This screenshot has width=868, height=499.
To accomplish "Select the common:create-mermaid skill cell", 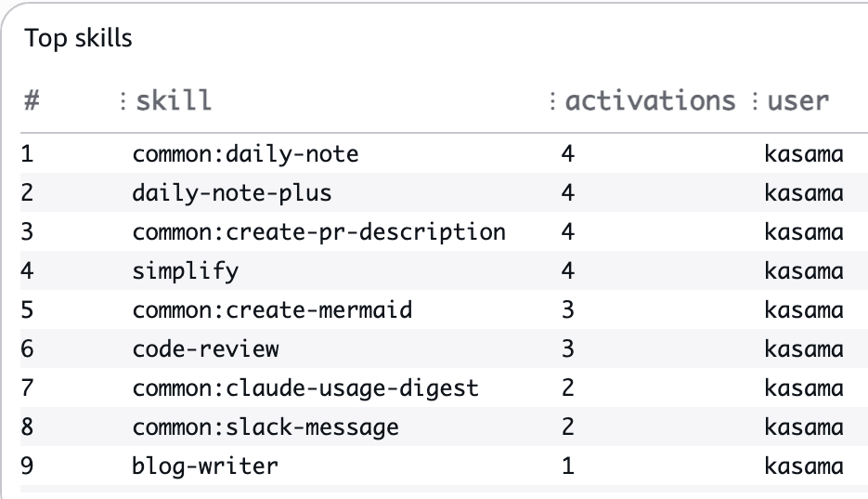I will pyautogui.click(x=272, y=309).
